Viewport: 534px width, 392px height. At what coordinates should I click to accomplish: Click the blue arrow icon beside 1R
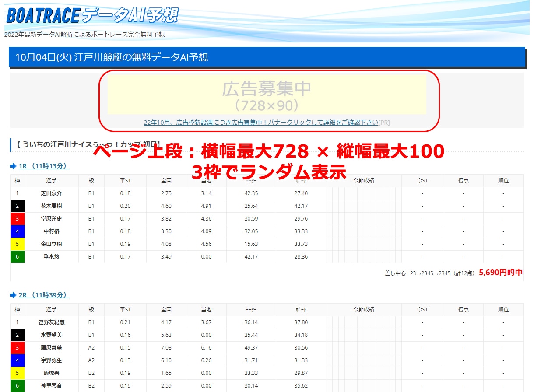14,166
